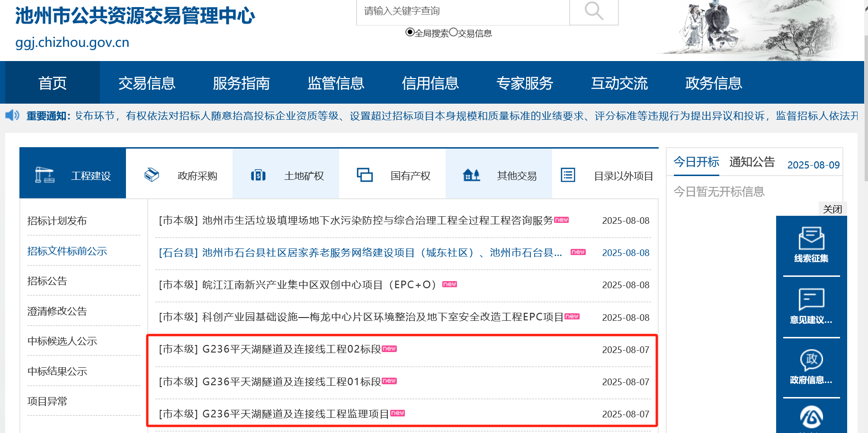Open 招标文件标前公示 in left list
Image resolution: width=868 pixels, height=433 pixels.
(67, 251)
